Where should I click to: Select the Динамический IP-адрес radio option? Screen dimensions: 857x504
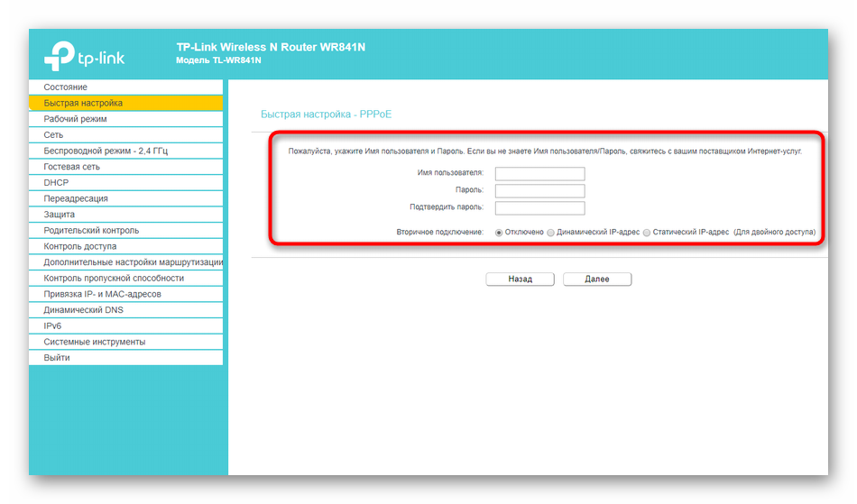click(551, 233)
